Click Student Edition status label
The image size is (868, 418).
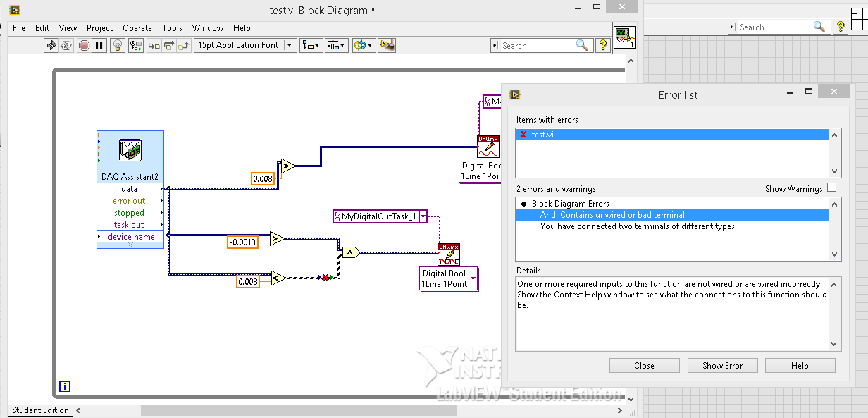[40, 410]
